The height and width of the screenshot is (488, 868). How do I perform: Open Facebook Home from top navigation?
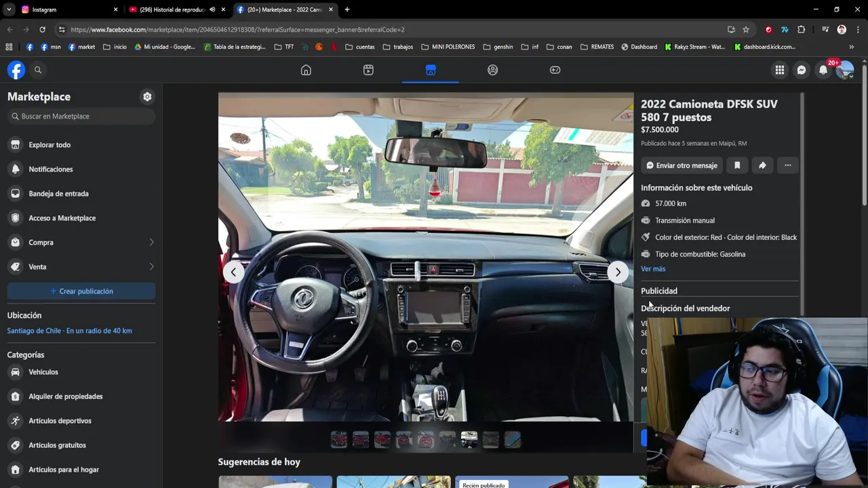(x=306, y=70)
